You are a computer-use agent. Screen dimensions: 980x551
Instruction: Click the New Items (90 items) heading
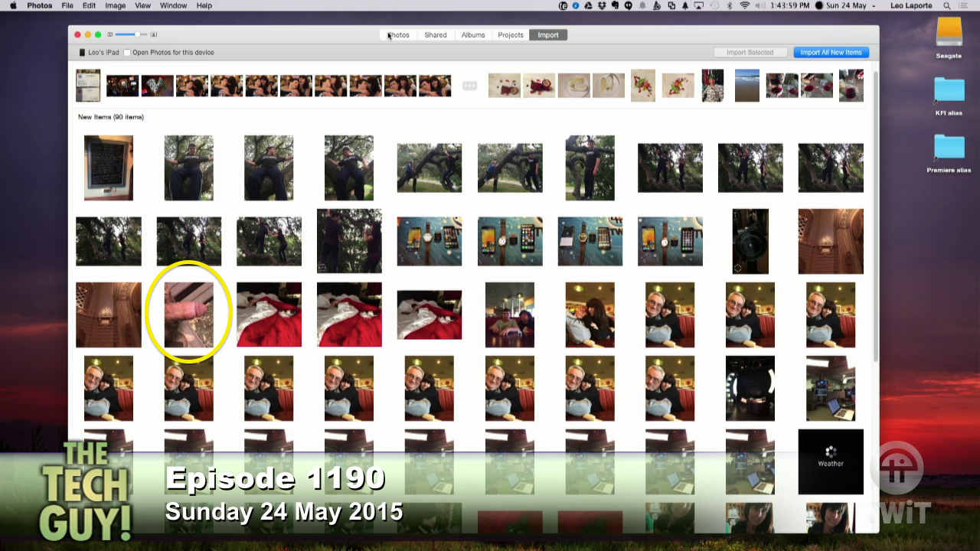pos(111,117)
